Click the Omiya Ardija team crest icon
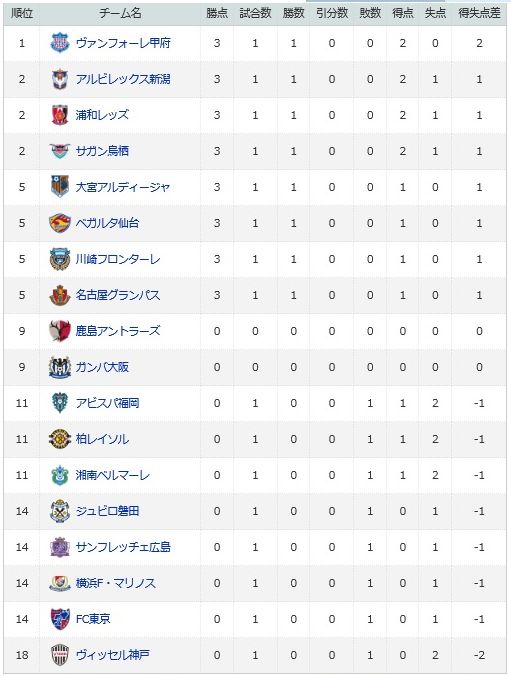511x676 pixels. click(x=60, y=187)
